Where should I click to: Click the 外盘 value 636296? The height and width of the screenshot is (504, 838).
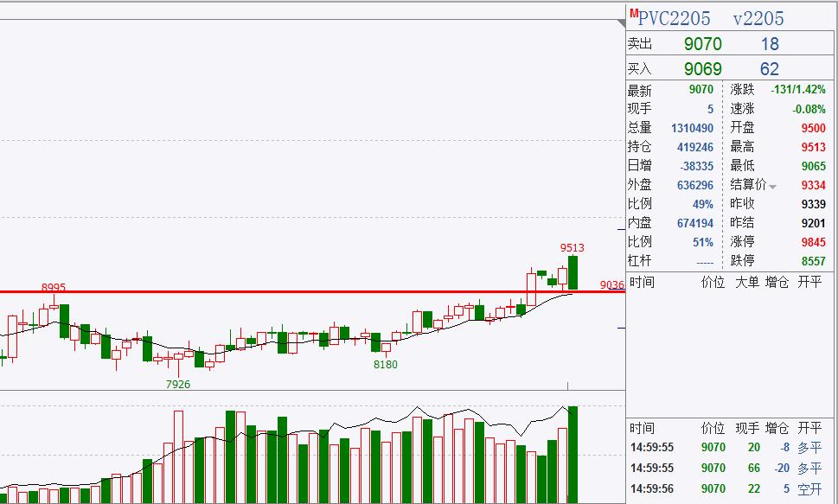tap(694, 186)
